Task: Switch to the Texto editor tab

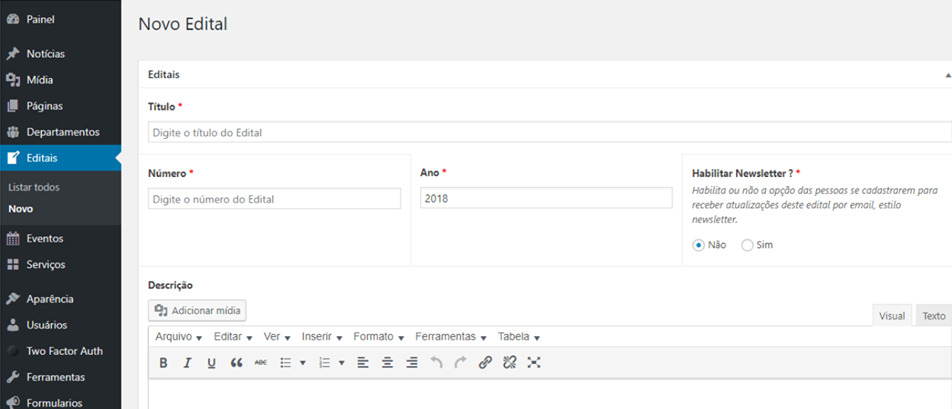Action: click(x=933, y=316)
